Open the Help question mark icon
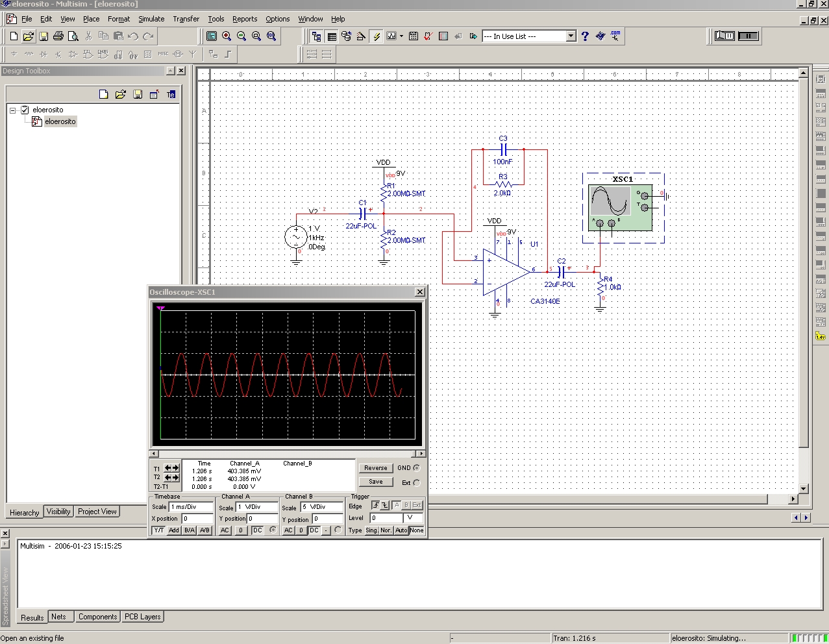Screen dimensions: 829x644 click(x=585, y=36)
